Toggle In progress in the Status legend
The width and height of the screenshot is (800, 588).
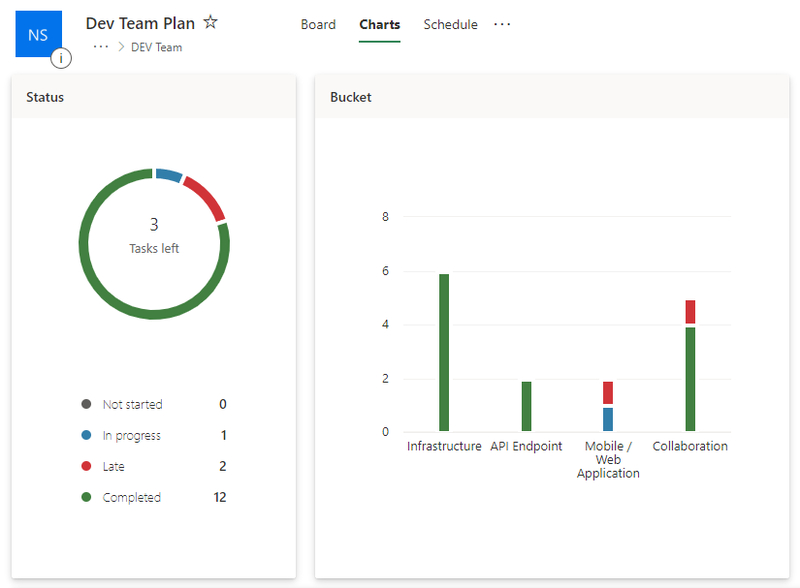[x=130, y=435]
